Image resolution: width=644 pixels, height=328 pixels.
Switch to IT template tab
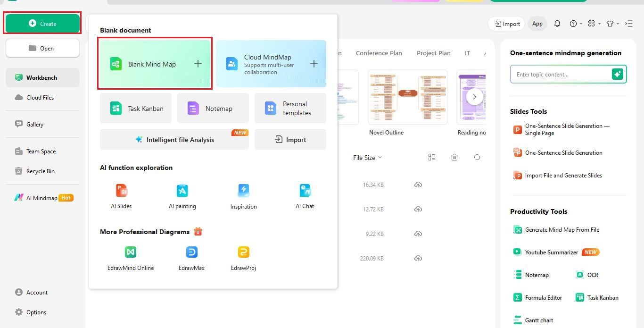[x=467, y=53]
